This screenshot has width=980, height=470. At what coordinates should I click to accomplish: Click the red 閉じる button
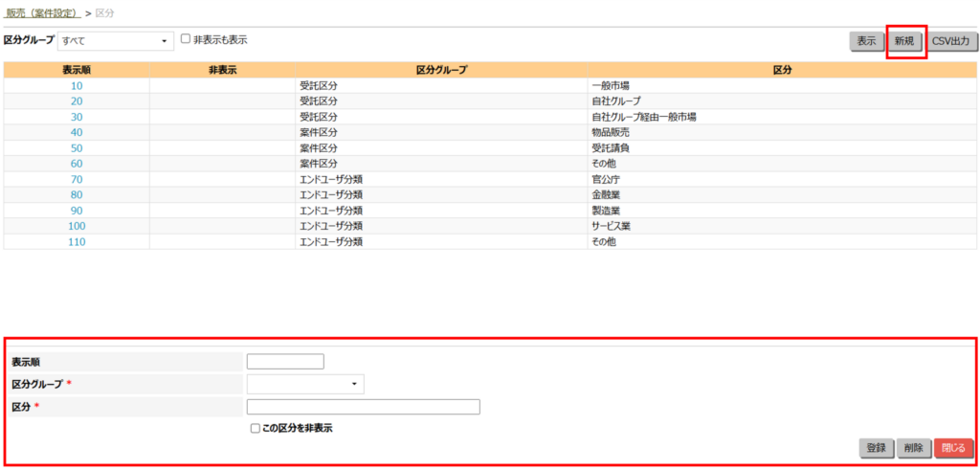pyautogui.click(x=953, y=447)
